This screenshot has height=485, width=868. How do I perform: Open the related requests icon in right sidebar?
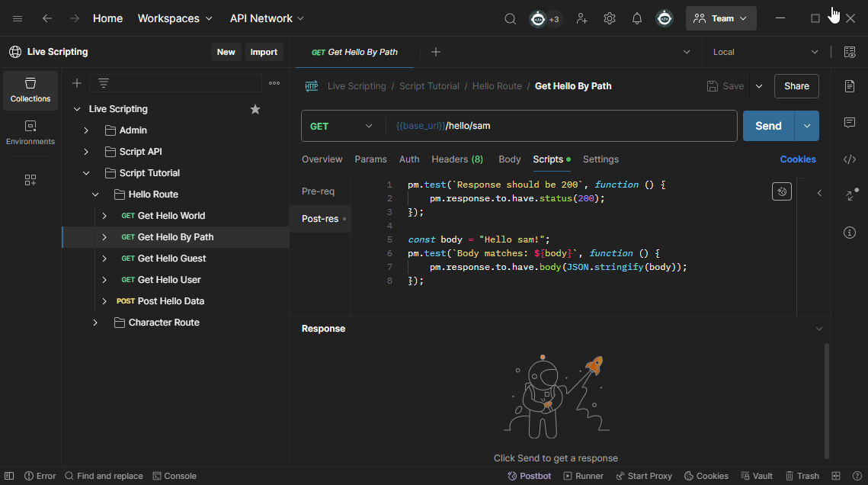click(850, 195)
